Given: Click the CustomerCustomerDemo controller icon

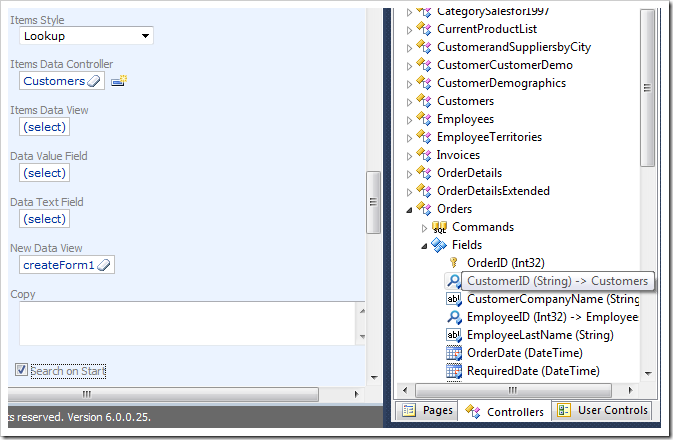Looking at the screenshot, I should point(424,65).
